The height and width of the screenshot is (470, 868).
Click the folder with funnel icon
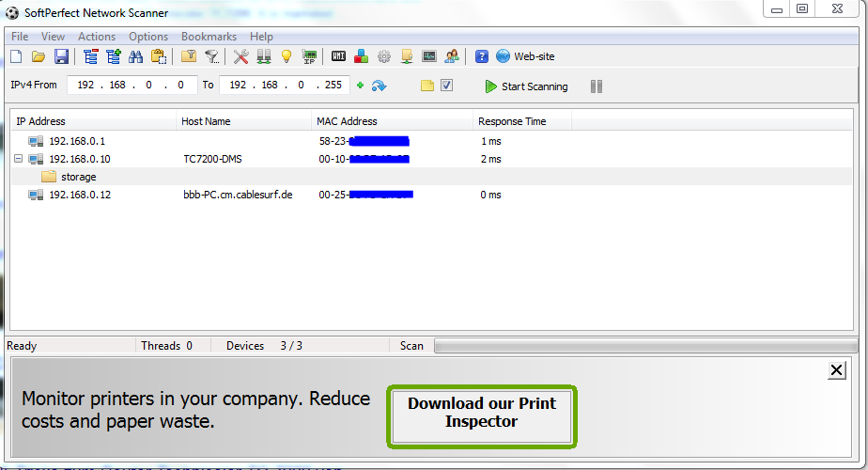189,56
